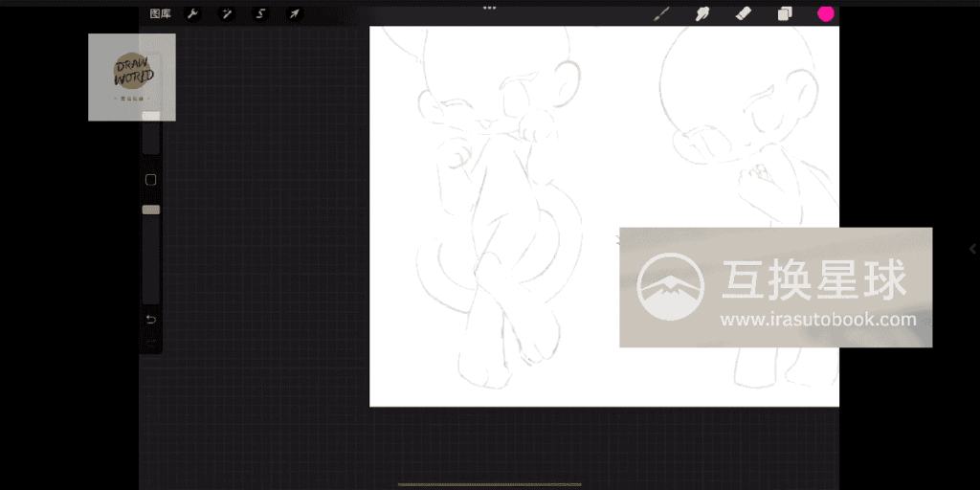The image size is (980, 490).
Task: Select the Brush tool
Action: pyautogui.click(x=660, y=14)
